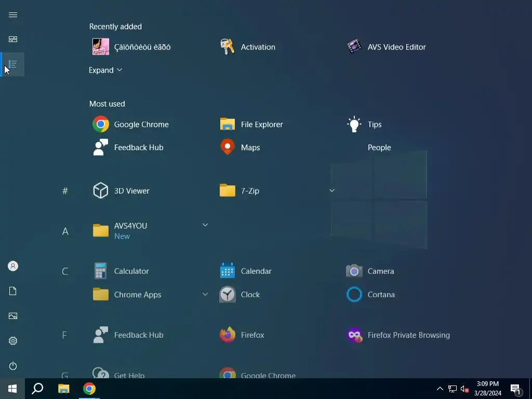Click the letter F group header
Viewport: 532px width, 399px height.
[x=64, y=335]
